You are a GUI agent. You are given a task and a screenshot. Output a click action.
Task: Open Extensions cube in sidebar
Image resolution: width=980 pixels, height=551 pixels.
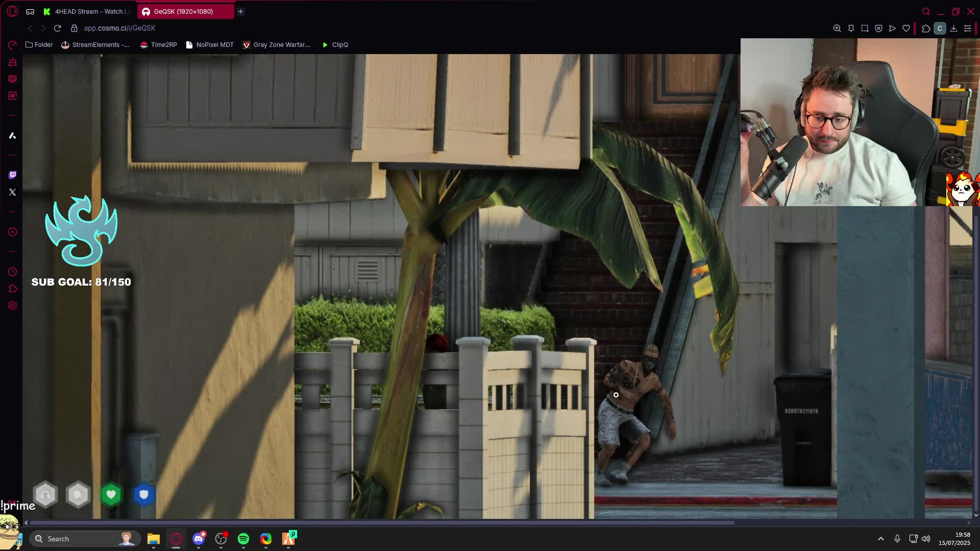click(x=12, y=289)
